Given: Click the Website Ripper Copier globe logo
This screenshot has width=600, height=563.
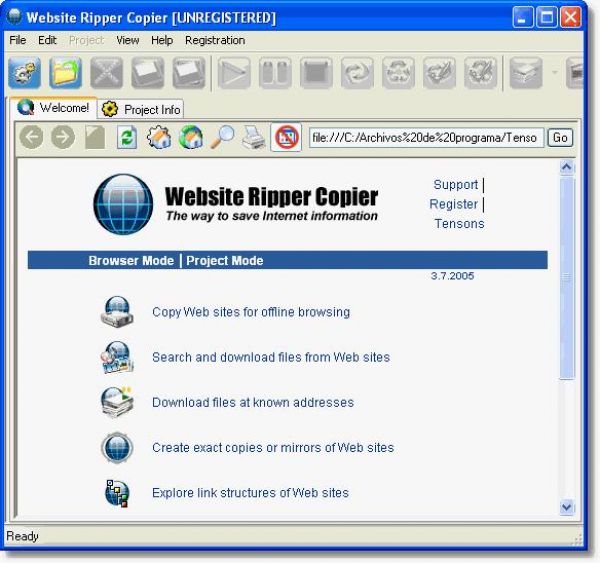Looking at the screenshot, I should [123, 204].
